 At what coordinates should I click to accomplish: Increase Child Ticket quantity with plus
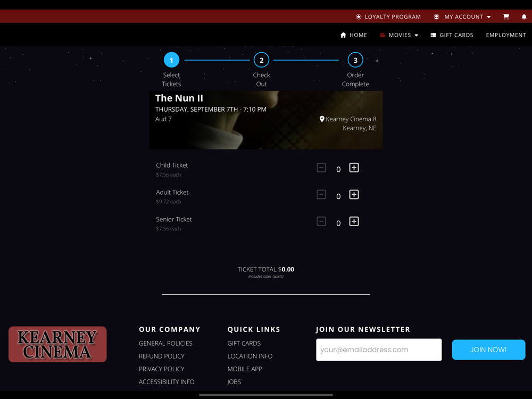[x=354, y=168]
